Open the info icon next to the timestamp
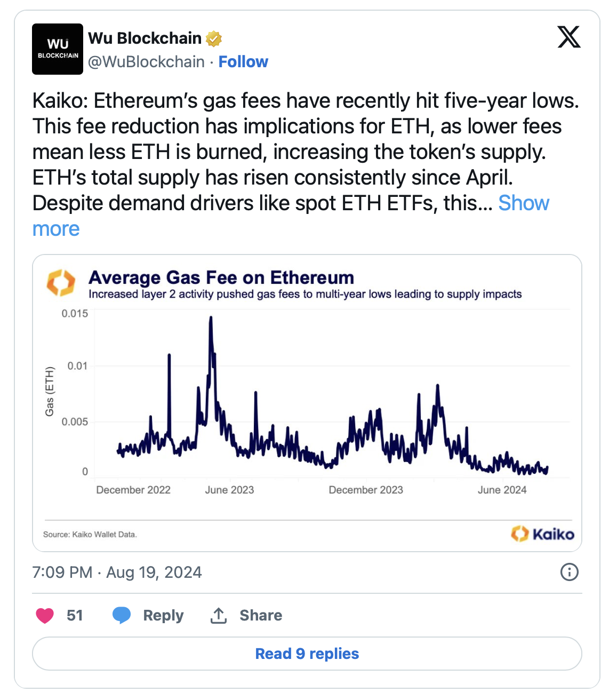The height and width of the screenshot is (700, 609). (570, 572)
